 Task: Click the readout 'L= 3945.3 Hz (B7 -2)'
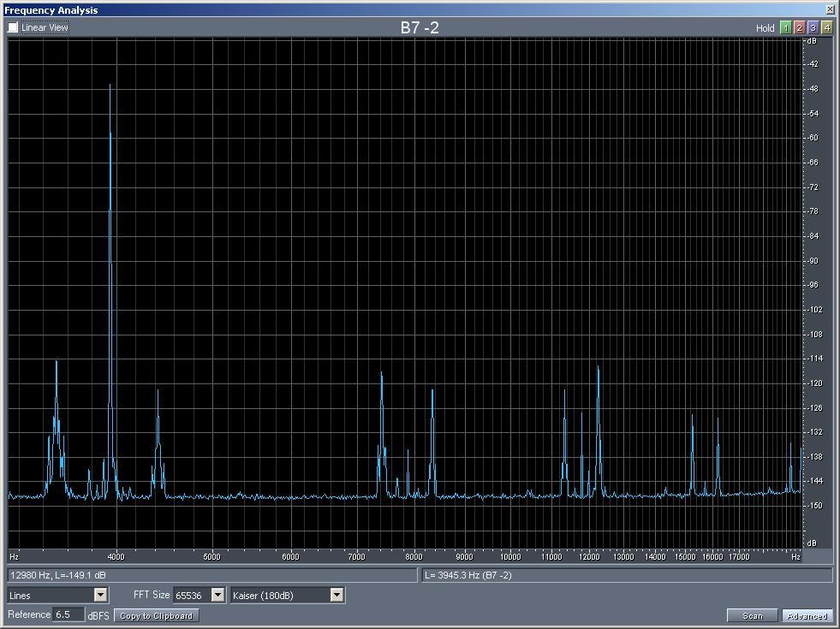click(468, 575)
